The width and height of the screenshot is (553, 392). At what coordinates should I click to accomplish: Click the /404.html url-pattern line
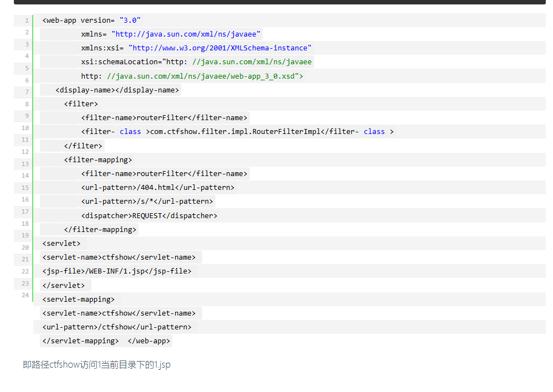157,188
